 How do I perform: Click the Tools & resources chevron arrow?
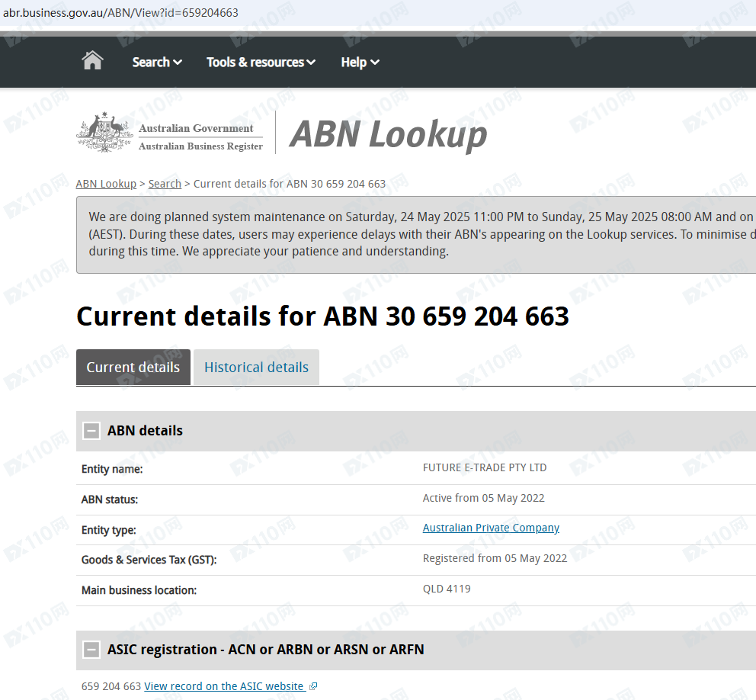(311, 63)
